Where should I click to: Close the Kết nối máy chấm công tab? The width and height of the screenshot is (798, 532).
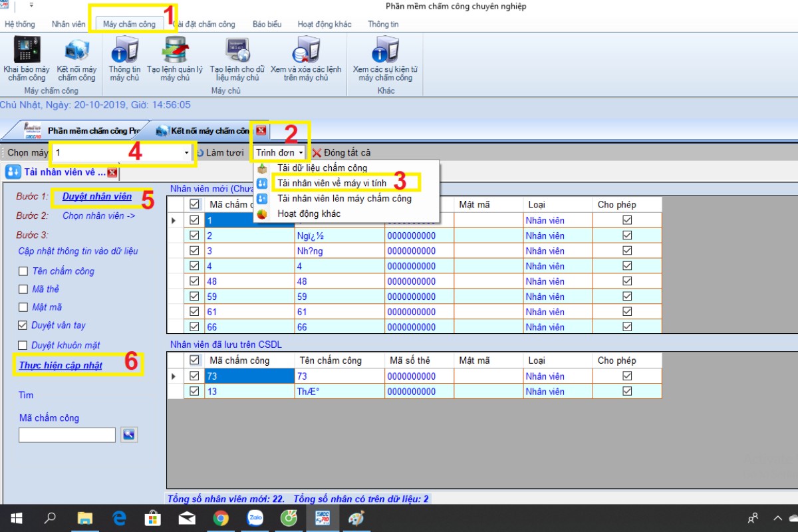[x=261, y=130]
